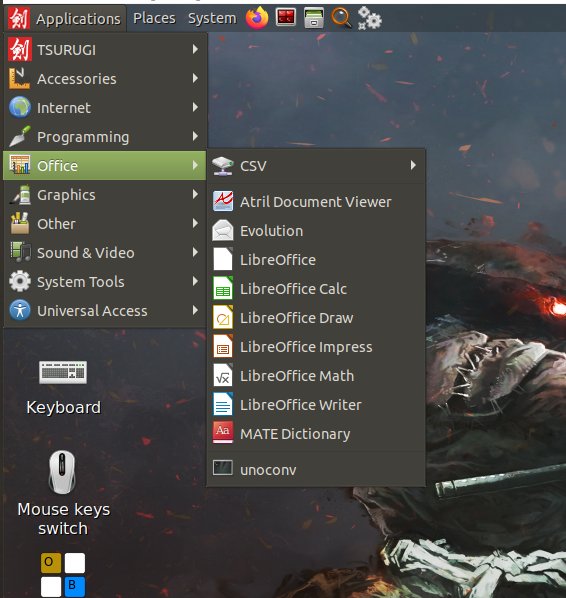The image size is (566, 598).
Task: Open the Applications menu
Action: 66,18
